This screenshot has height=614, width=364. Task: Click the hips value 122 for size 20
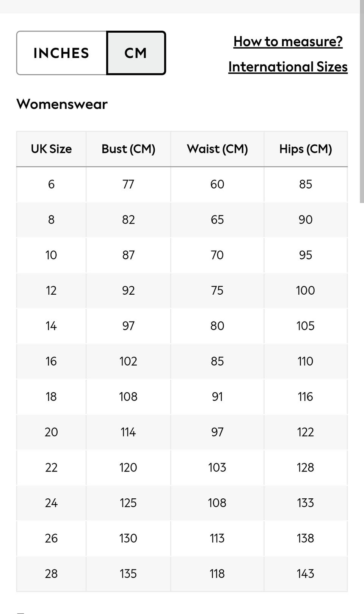[x=306, y=432]
